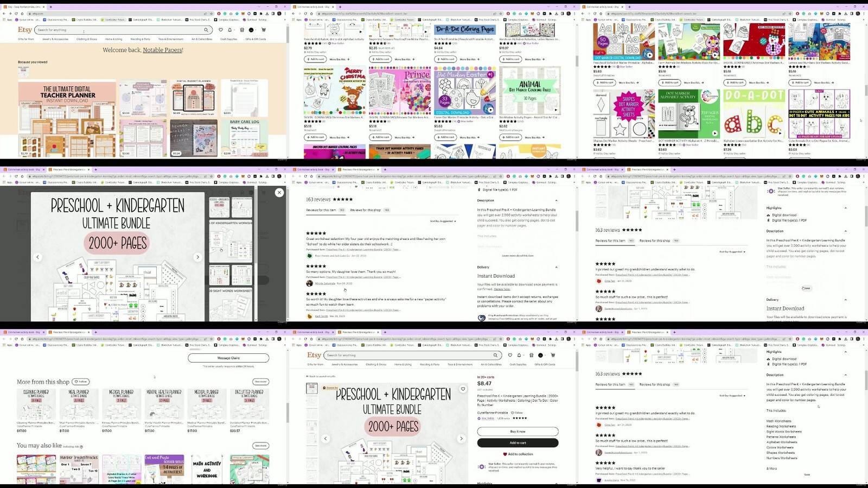
Task: Open Shop Manager icon on the Welcome back homepage
Action: 241,30
